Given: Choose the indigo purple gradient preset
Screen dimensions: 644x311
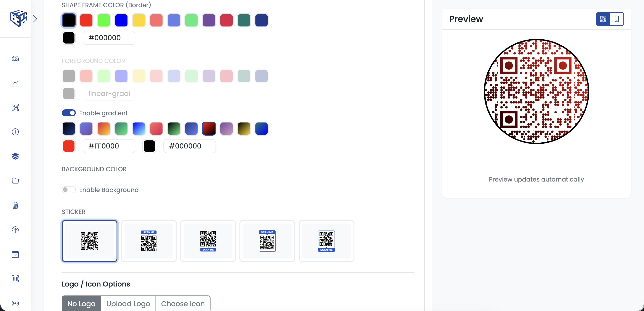Looking at the screenshot, I should (x=86, y=129).
